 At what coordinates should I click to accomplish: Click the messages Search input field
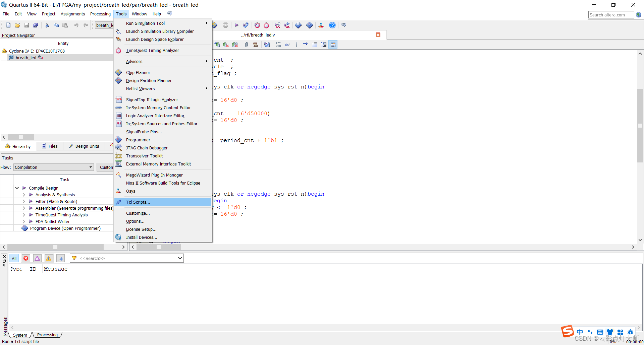pos(127,258)
